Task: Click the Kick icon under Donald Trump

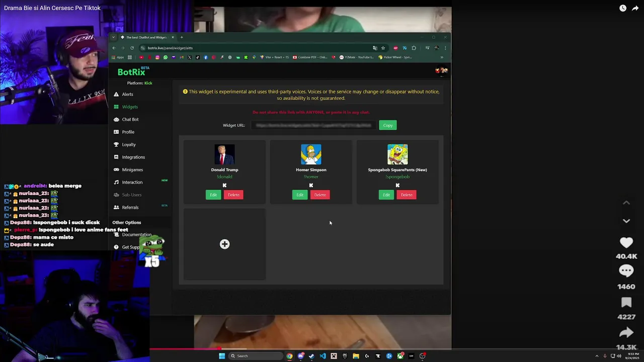Action: coord(224,185)
